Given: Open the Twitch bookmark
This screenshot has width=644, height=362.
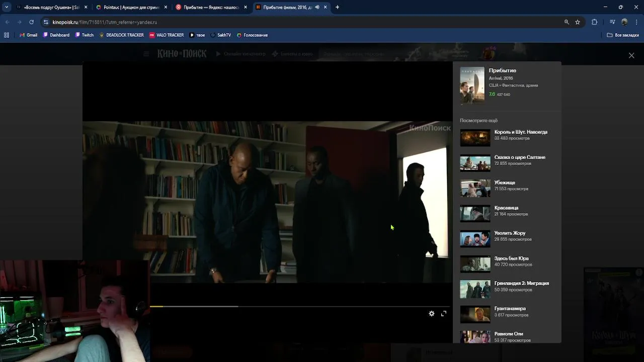Looking at the screenshot, I should coord(85,35).
